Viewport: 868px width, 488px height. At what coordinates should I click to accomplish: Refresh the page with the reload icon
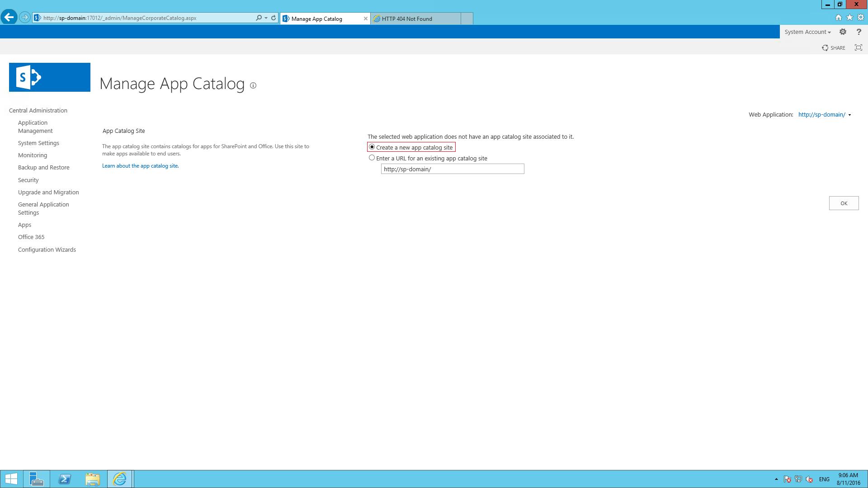(x=274, y=18)
